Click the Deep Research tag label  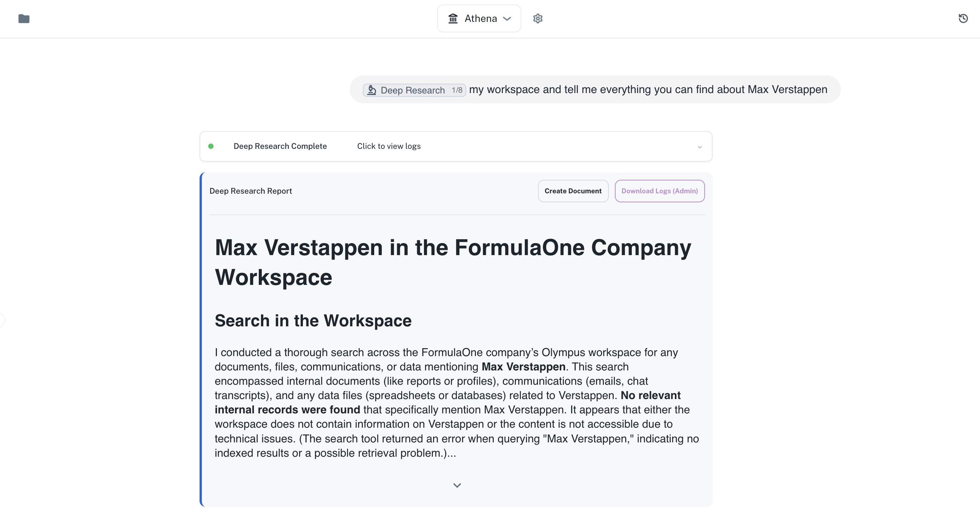[412, 90]
